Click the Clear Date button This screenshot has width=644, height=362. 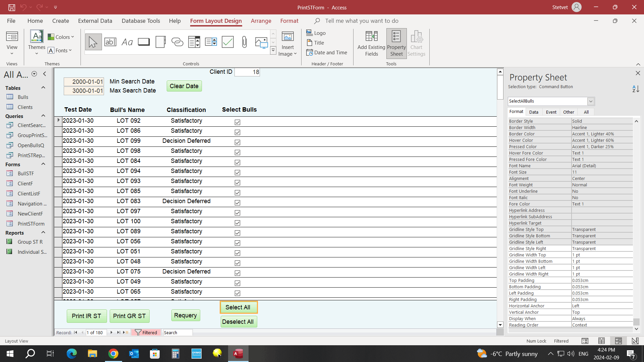(184, 86)
